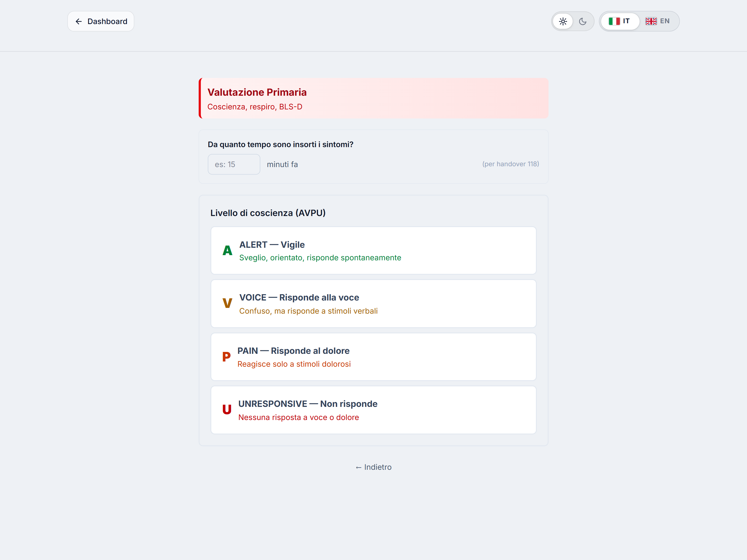The image size is (747, 560).
Task: Switch to dark theme moon icon
Action: click(583, 21)
